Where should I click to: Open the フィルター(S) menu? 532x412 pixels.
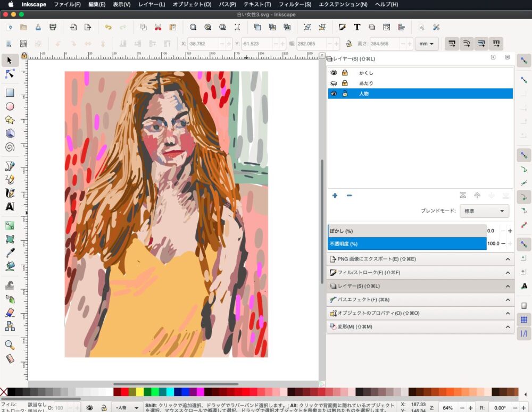pyautogui.click(x=295, y=4)
